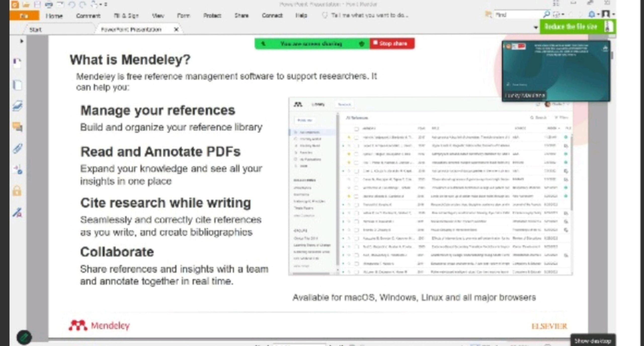Screen dimensions: 644x346
Task: Open the Layers panel icon
Action: (x=17, y=106)
